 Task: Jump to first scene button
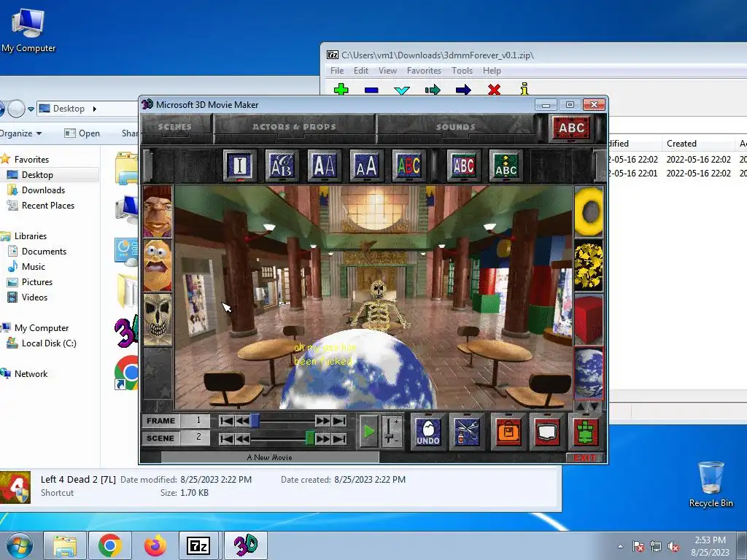coord(226,438)
